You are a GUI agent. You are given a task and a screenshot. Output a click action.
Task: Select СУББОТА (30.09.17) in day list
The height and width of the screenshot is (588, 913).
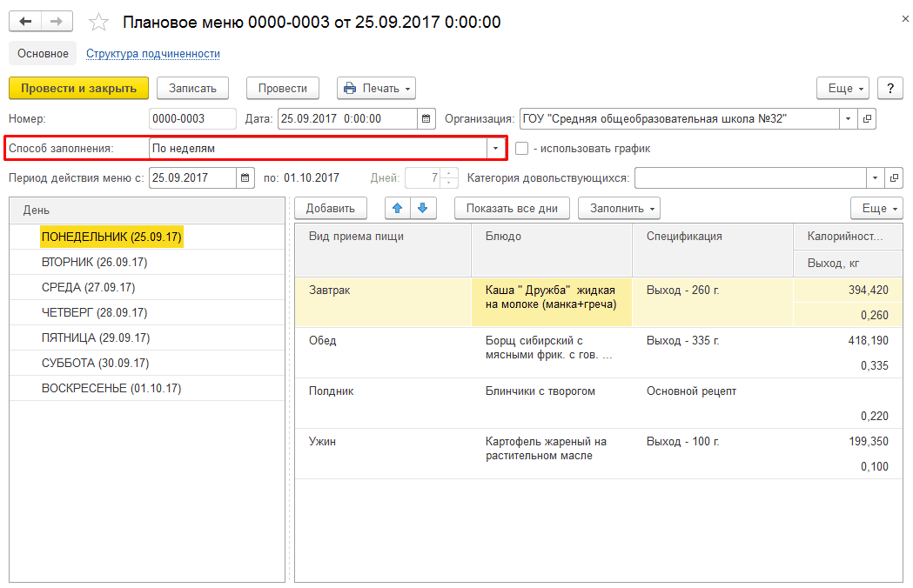[x=95, y=364]
